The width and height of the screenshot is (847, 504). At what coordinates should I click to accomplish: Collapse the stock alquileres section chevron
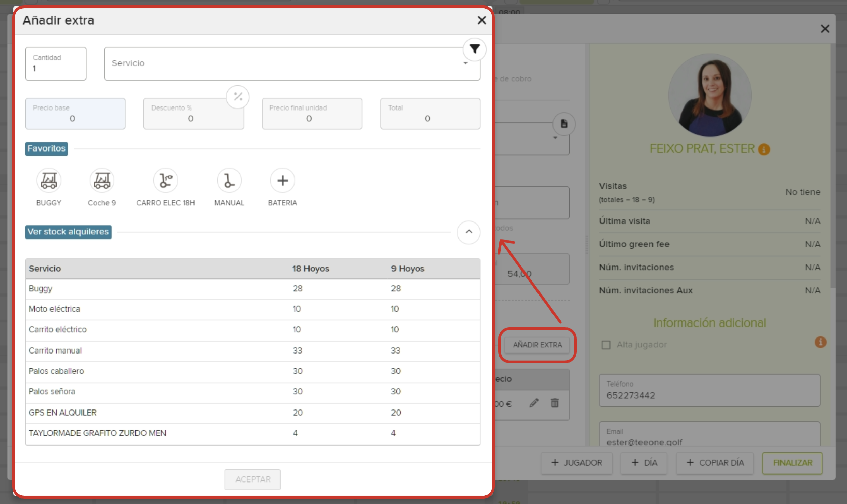click(469, 232)
